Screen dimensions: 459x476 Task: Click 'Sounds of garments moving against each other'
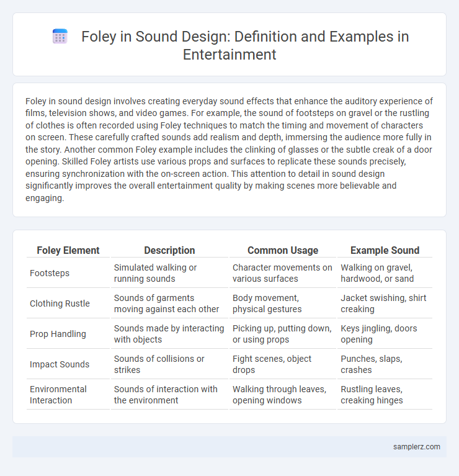pos(169,303)
